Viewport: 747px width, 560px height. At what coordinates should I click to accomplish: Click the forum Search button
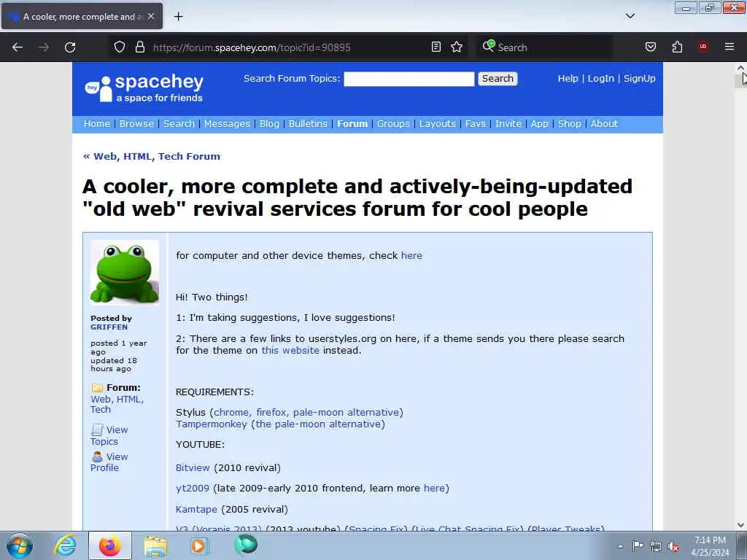pyautogui.click(x=498, y=79)
